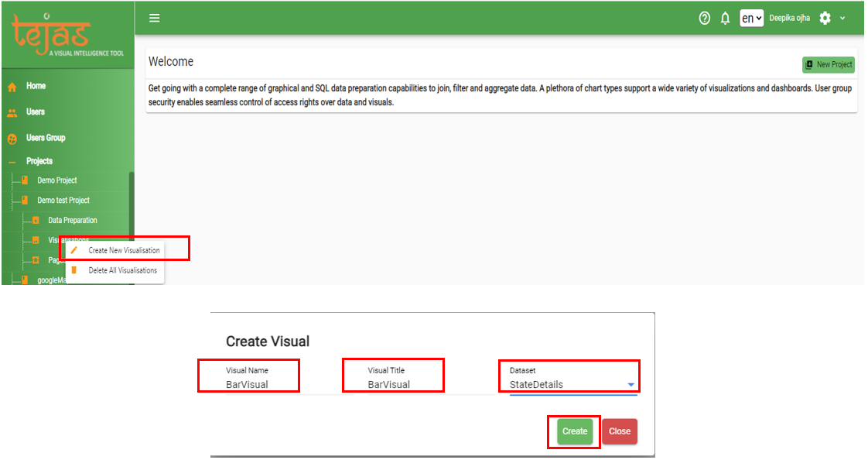Open the en language dropdown

751,18
